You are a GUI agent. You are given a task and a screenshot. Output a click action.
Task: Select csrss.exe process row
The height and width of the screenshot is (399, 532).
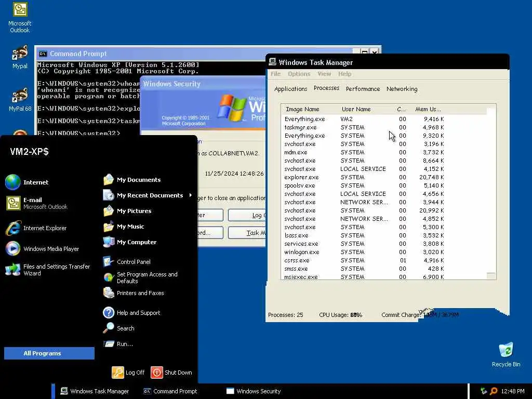tap(364, 260)
